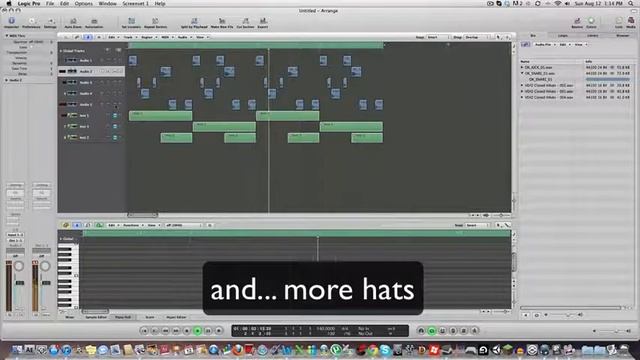Image resolution: width=640 pixels, height=360 pixels.
Task: Click the Colors toolbar icon
Action: coord(591,22)
